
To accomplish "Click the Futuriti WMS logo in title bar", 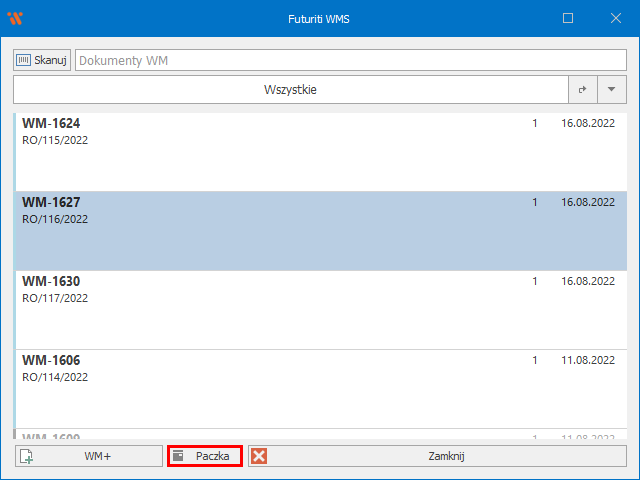I will [x=15, y=18].
